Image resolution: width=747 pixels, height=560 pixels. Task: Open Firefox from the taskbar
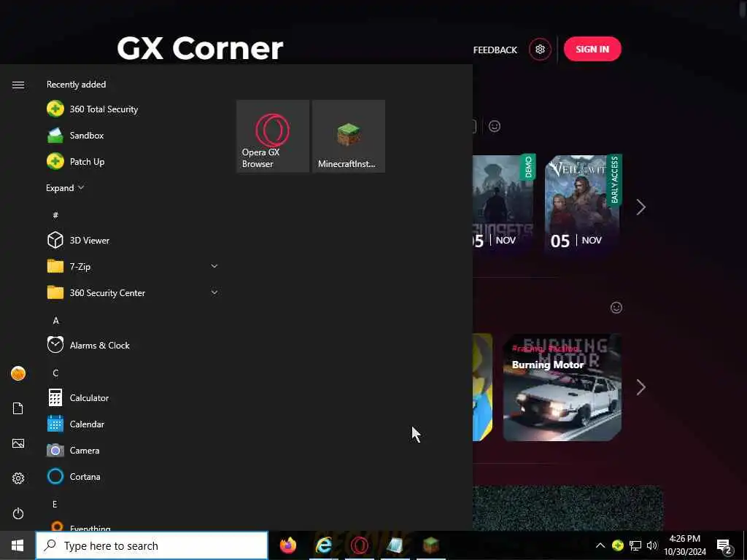pos(287,545)
